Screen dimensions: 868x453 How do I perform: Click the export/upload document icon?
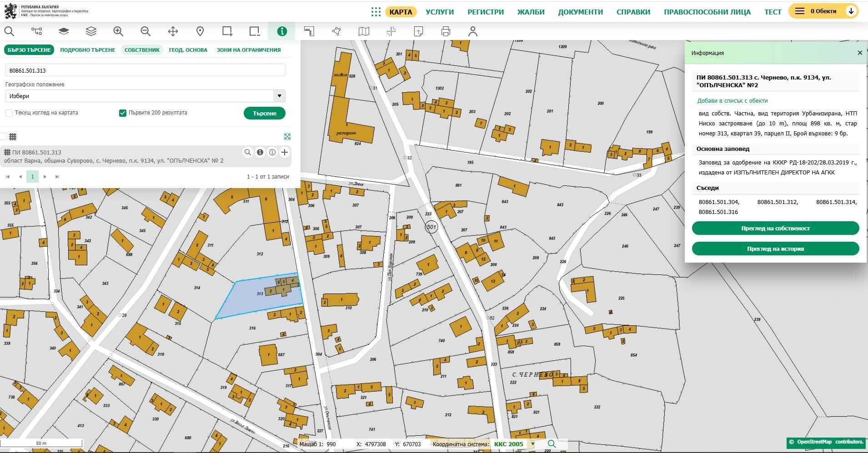418,31
